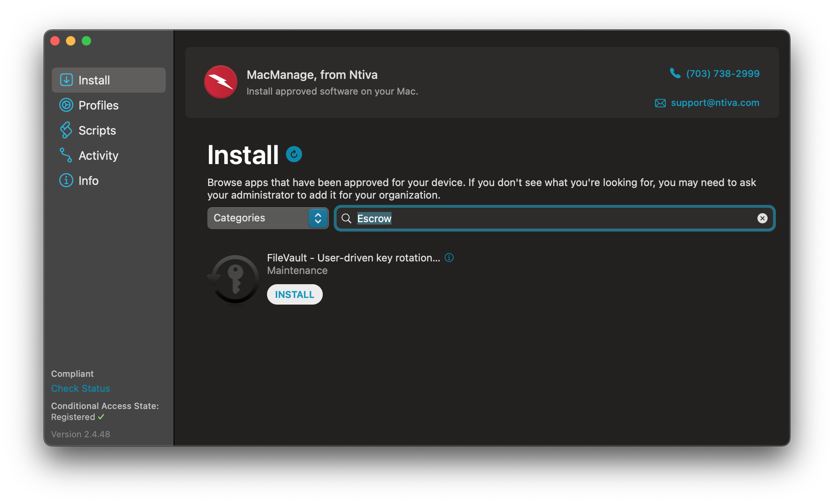Open the Info section
Image resolution: width=834 pixels, height=504 pixels.
pos(109,181)
